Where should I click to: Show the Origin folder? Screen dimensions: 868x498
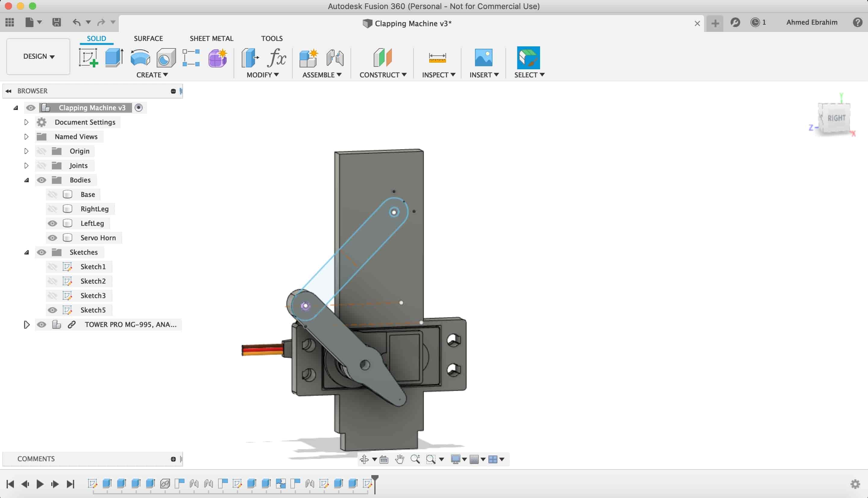(x=41, y=151)
